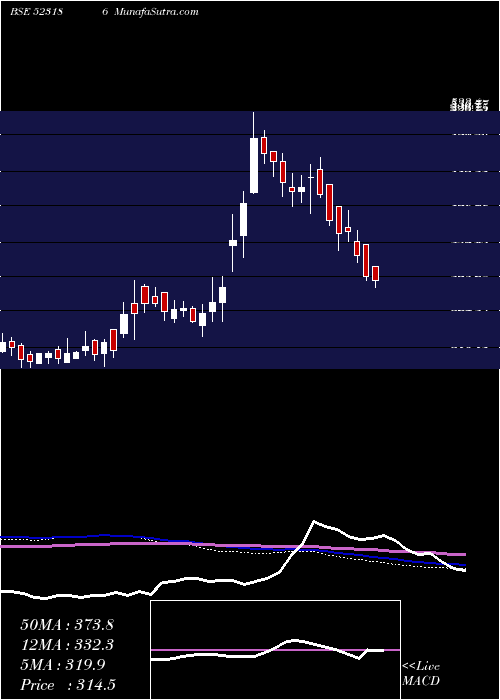Screen dimensions: 500x700
Task: Click the MunafaSutra.com text at top
Action: click(x=156, y=12)
